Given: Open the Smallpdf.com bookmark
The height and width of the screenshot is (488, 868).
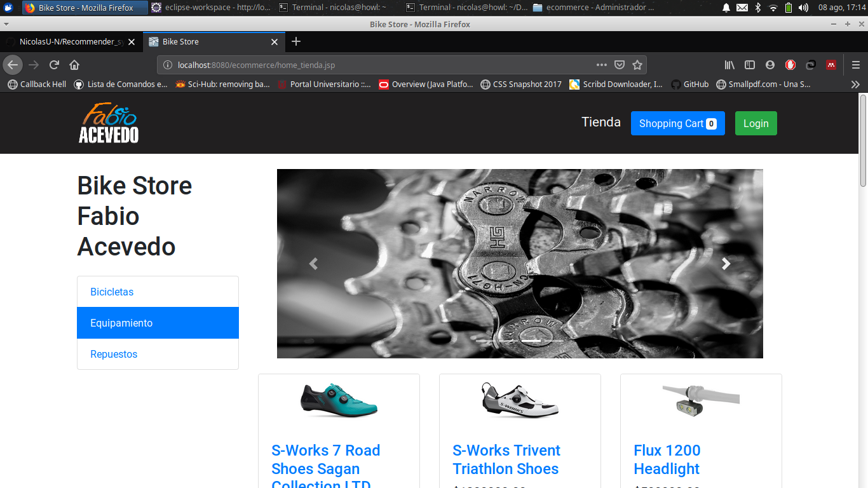Looking at the screenshot, I should click(x=764, y=84).
